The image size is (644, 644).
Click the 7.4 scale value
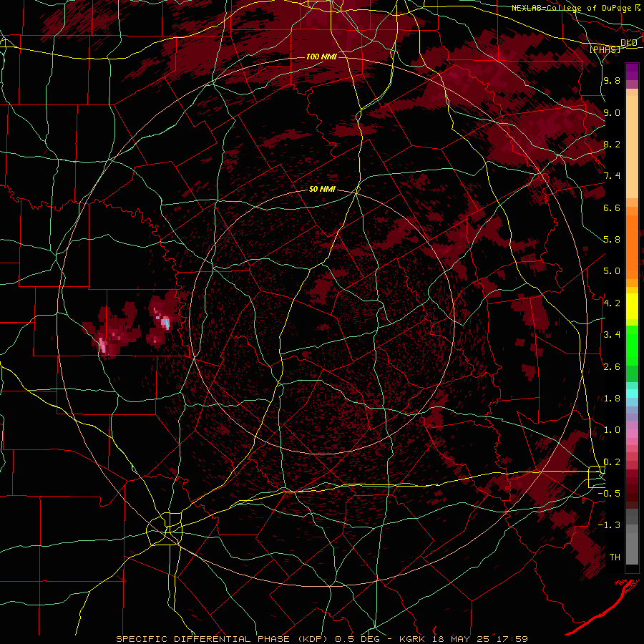[x=612, y=176]
